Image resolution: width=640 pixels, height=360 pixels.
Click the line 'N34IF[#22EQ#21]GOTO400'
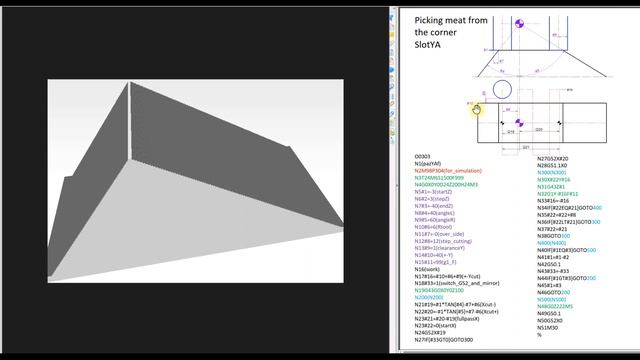tap(569, 208)
